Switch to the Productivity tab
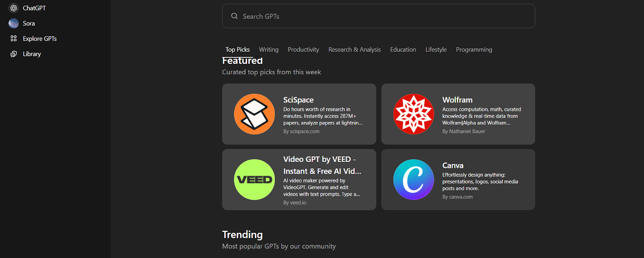Viewport: 644px width, 258px height. click(303, 49)
